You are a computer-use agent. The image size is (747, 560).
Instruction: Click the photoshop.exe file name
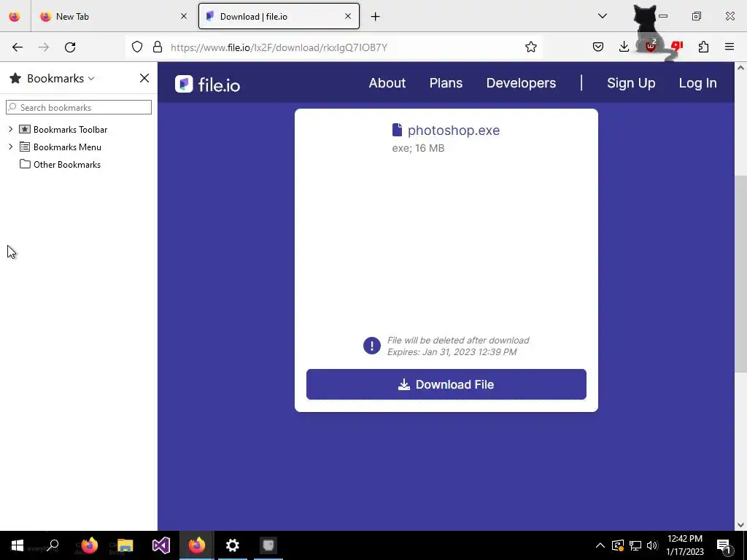coord(454,130)
